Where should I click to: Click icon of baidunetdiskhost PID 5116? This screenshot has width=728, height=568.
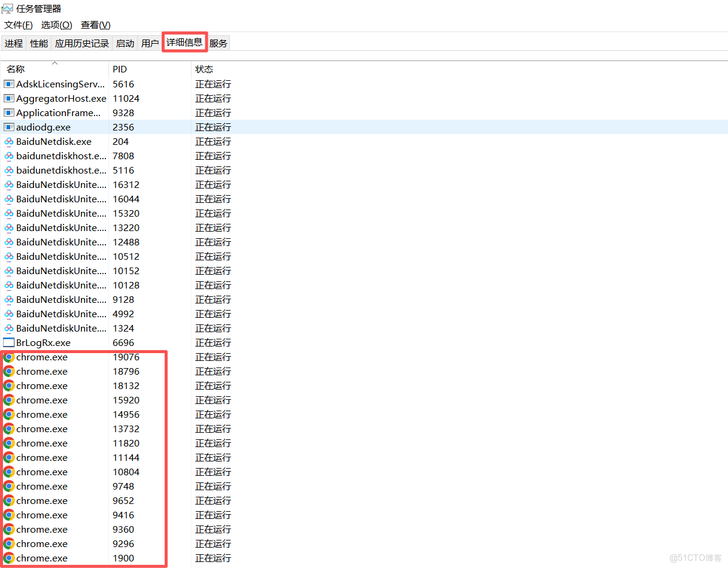tap(9, 171)
